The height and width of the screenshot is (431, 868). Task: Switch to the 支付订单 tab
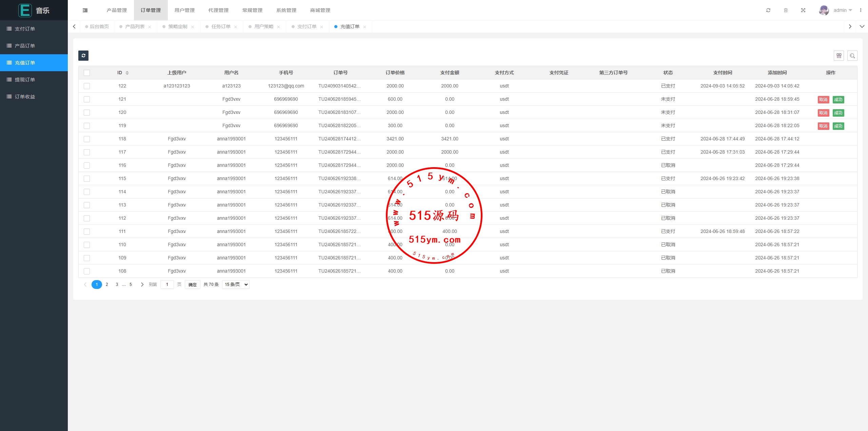click(307, 26)
